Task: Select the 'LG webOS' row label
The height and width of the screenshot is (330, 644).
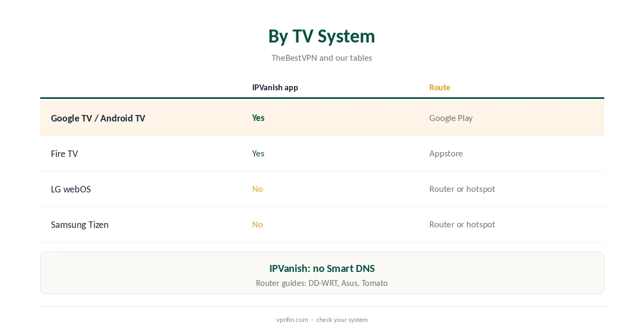Action: pyautogui.click(x=71, y=189)
